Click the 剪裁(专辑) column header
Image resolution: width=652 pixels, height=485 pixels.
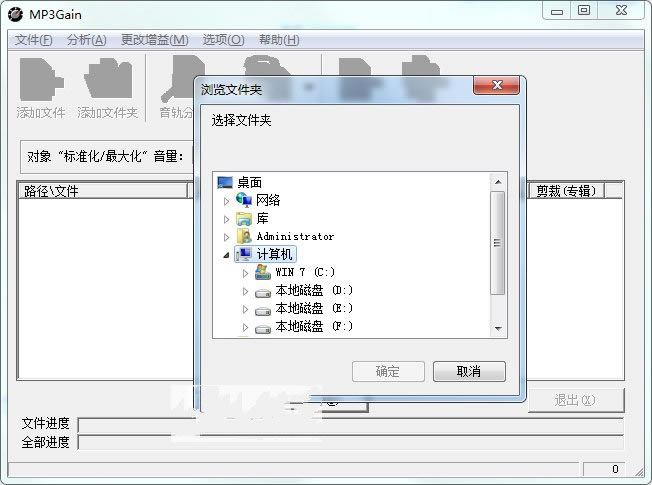[566, 191]
